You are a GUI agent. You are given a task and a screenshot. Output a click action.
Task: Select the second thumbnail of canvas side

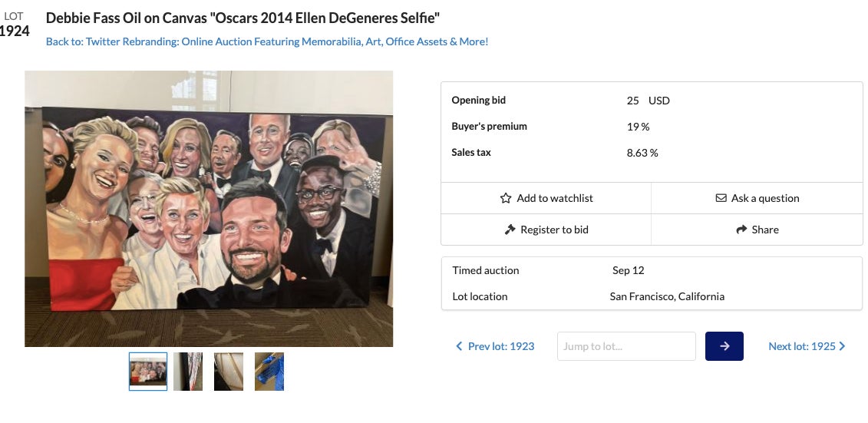click(188, 372)
